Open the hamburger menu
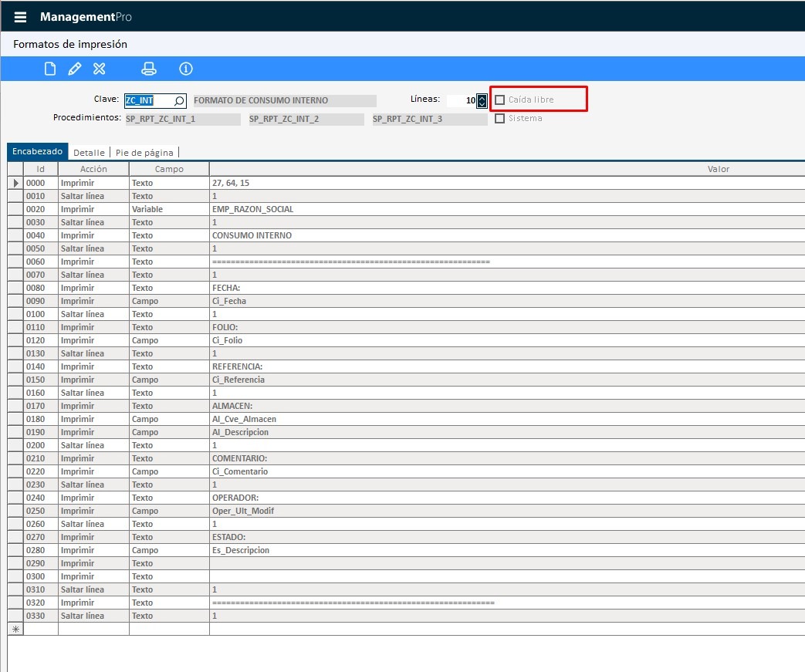805x672 pixels. coord(20,17)
